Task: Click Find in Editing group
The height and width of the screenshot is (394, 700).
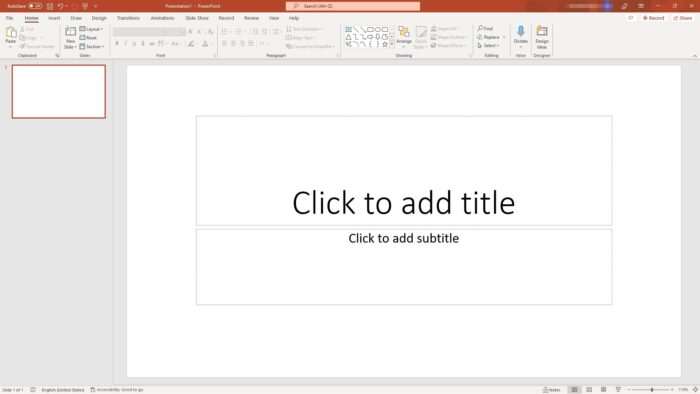Action: click(485, 29)
